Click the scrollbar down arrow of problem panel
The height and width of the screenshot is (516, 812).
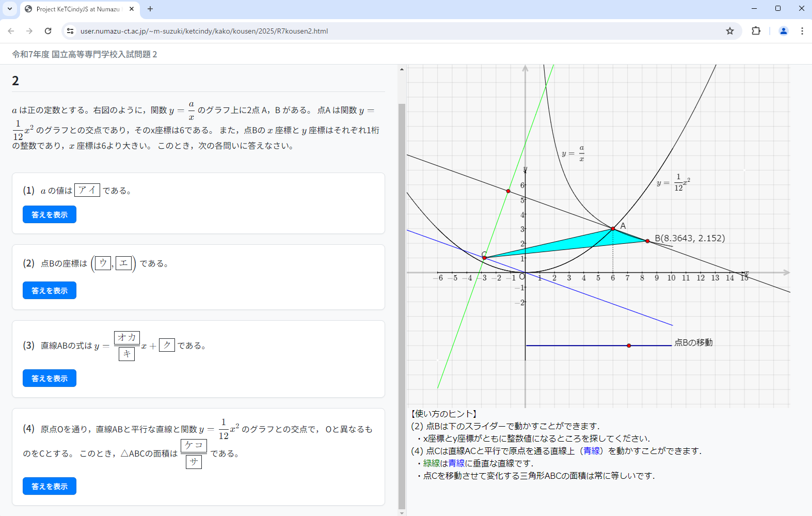click(402, 513)
